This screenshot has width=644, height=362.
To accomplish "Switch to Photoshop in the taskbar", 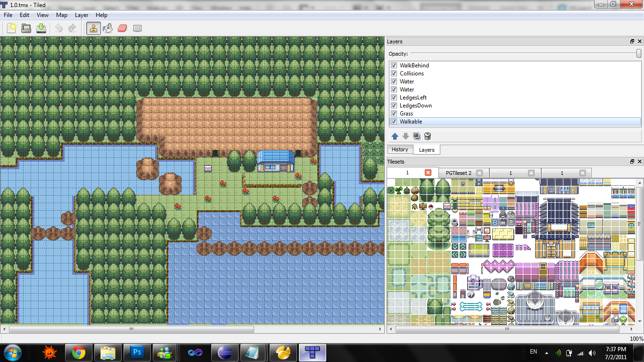I will pos(137,352).
